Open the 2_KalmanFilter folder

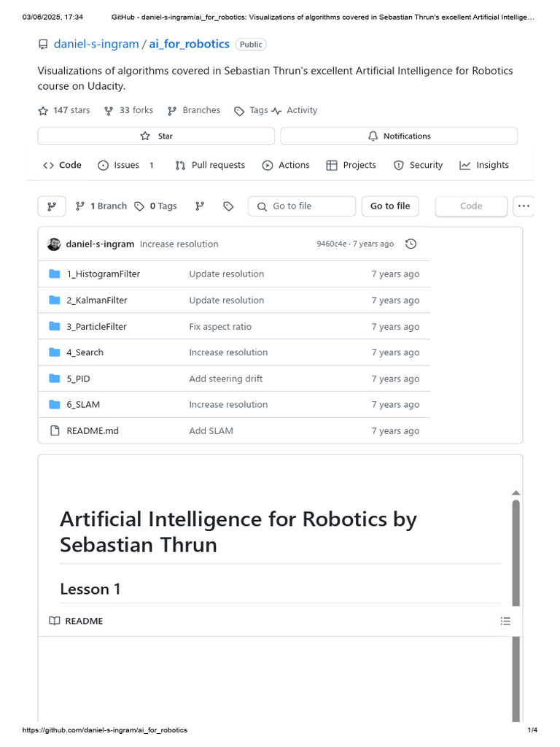point(97,300)
